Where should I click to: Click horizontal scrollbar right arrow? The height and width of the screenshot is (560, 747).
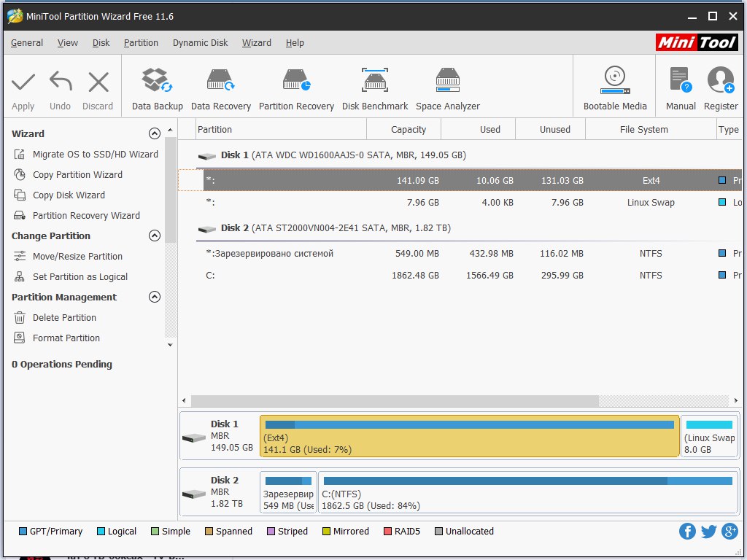pos(735,401)
